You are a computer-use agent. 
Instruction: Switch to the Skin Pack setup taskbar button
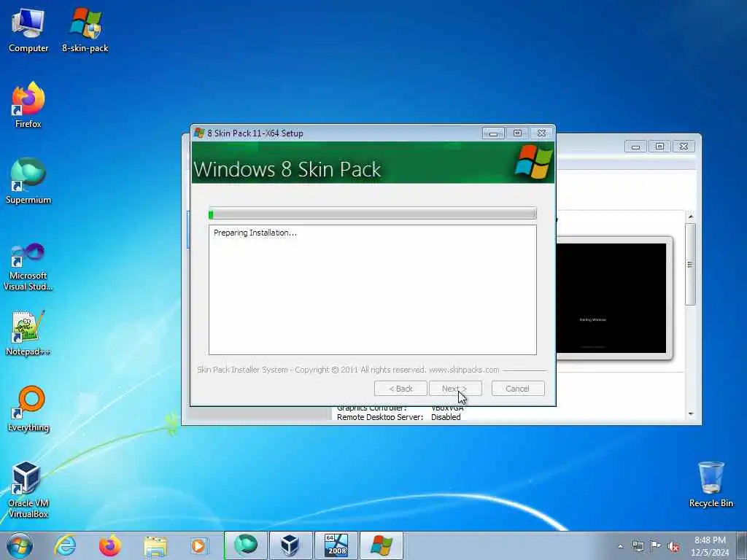(381, 545)
